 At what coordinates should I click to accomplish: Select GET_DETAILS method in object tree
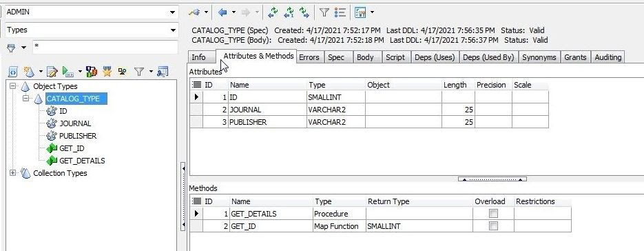pos(82,161)
